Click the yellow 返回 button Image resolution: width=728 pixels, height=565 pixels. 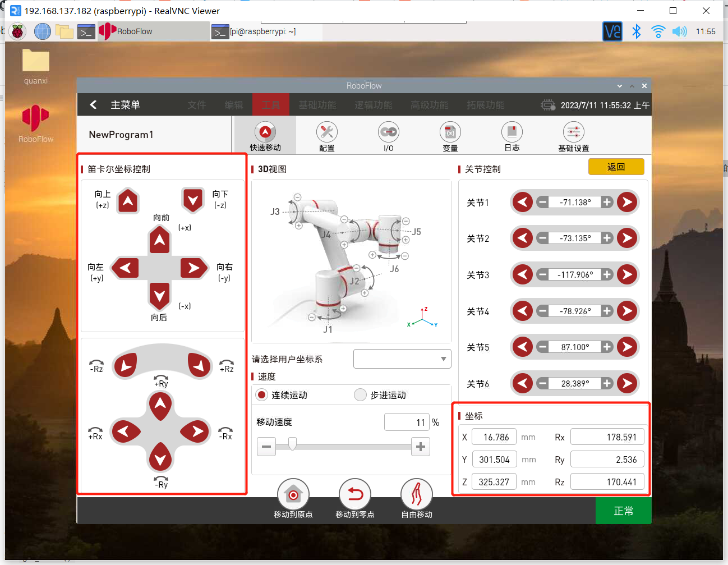616,167
